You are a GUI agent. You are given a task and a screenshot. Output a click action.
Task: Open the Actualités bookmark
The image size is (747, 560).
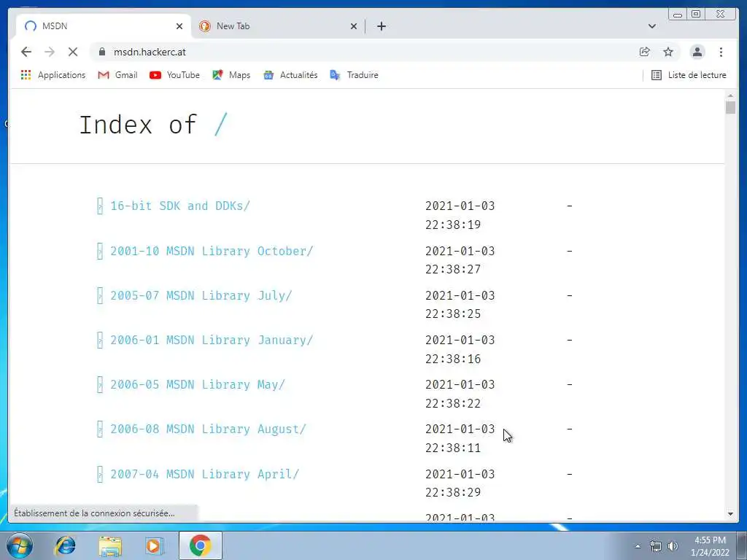click(x=290, y=75)
